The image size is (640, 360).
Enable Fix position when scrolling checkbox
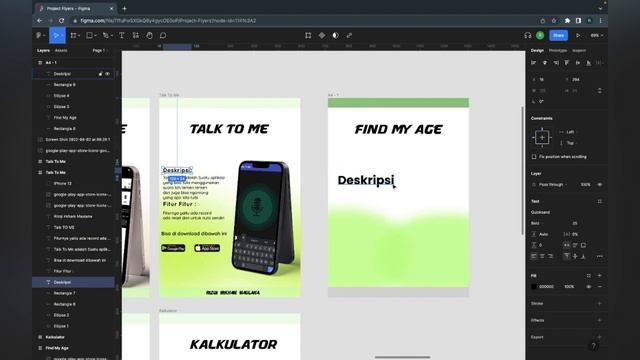[x=534, y=157]
